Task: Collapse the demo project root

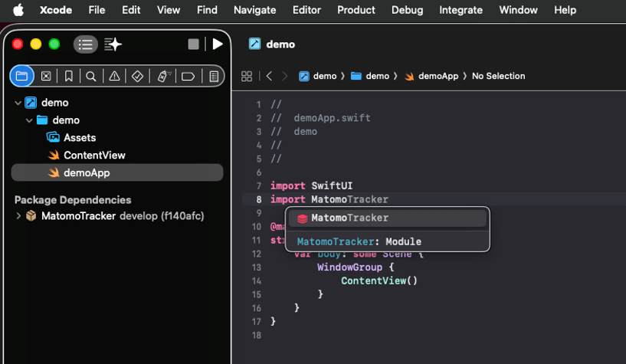Action: [x=18, y=103]
